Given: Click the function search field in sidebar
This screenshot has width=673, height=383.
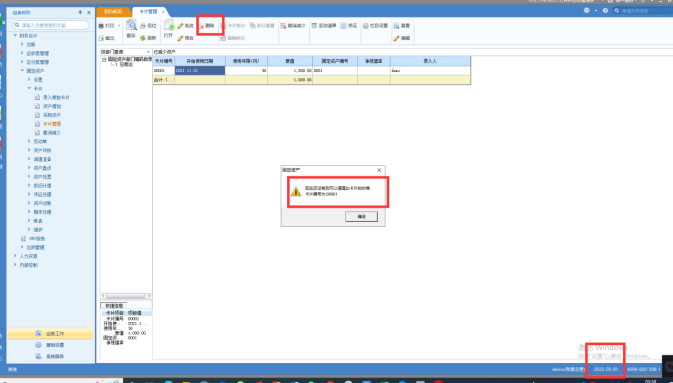Looking at the screenshot, I should point(51,25).
